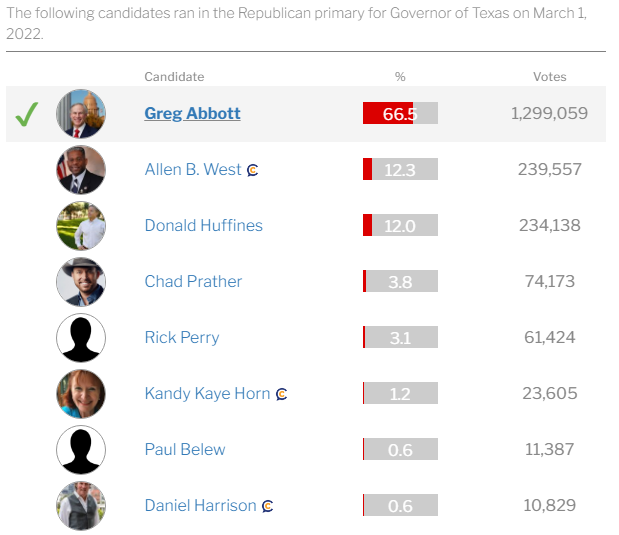This screenshot has width=619, height=535.
Task: Open the Paul Belew name link
Action: [185, 450]
